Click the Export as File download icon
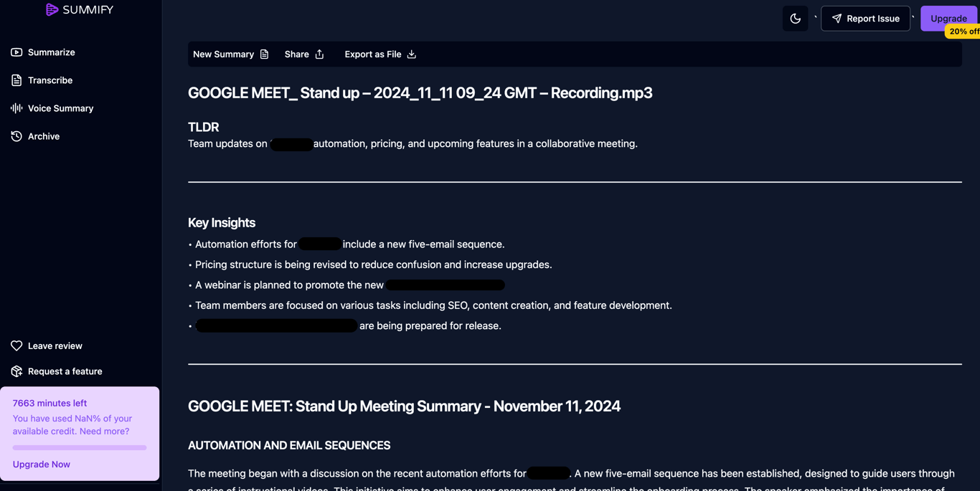Screen dimensions: 980x491 412,54
